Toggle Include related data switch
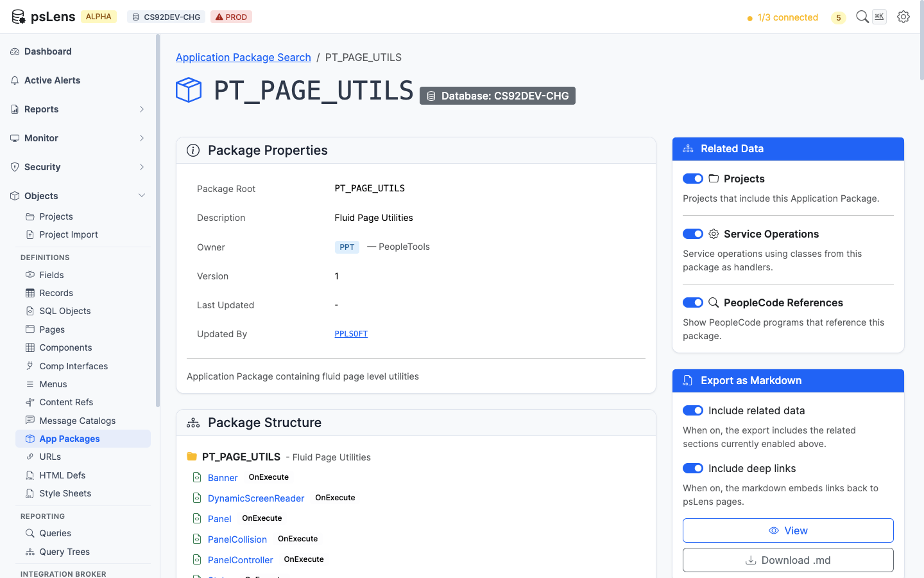Viewport: 924px width, 578px height. point(693,410)
